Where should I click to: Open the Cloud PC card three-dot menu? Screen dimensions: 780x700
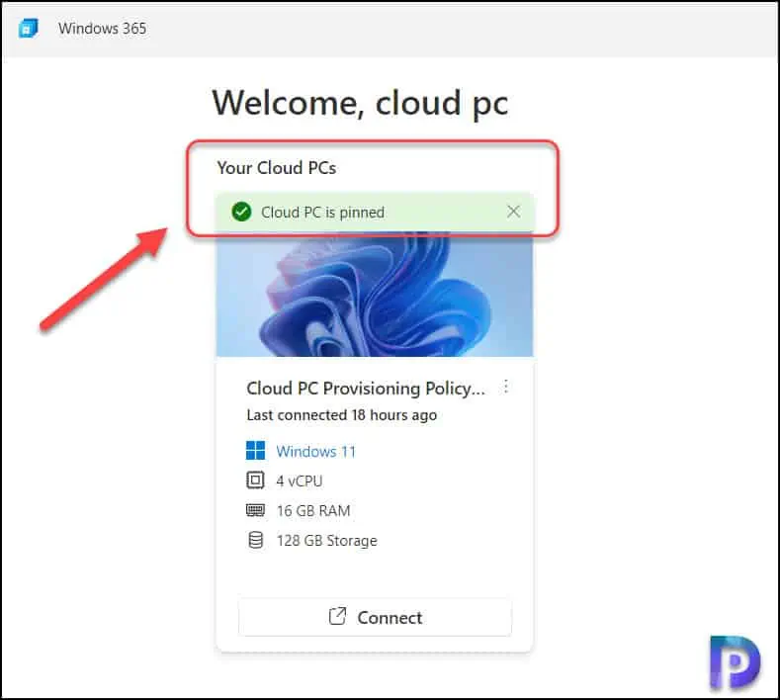pos(506,387)
